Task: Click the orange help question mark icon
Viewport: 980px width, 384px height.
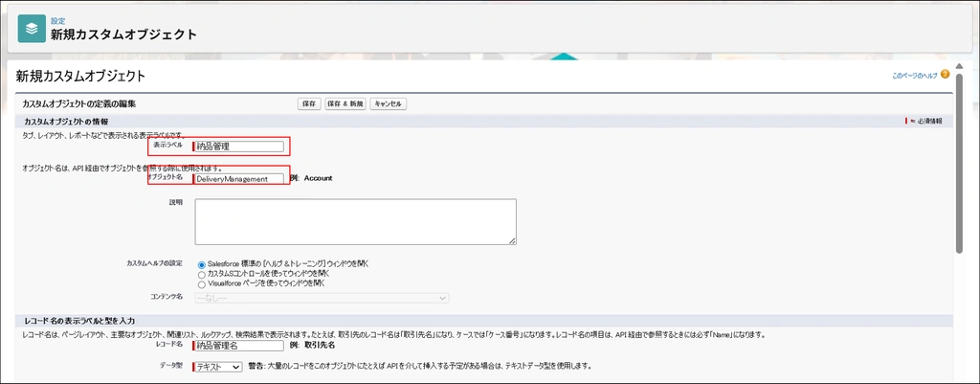Action: tap(945, 74)
